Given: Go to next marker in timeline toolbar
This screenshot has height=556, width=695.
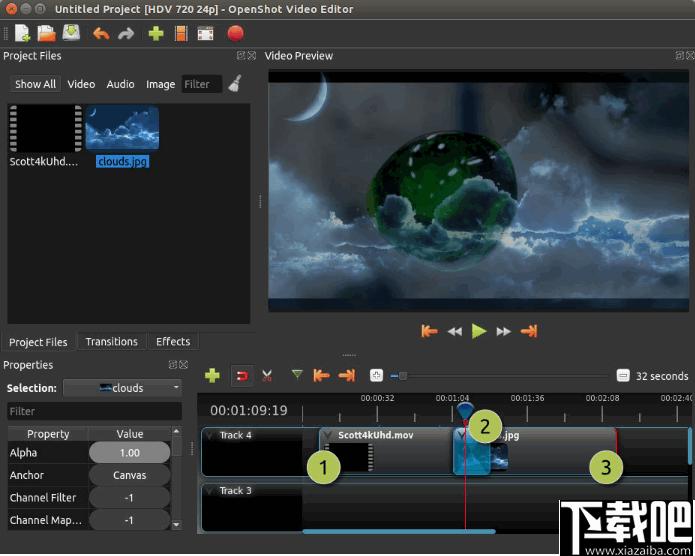Looking at the screenshot, I should coord(347,376).
